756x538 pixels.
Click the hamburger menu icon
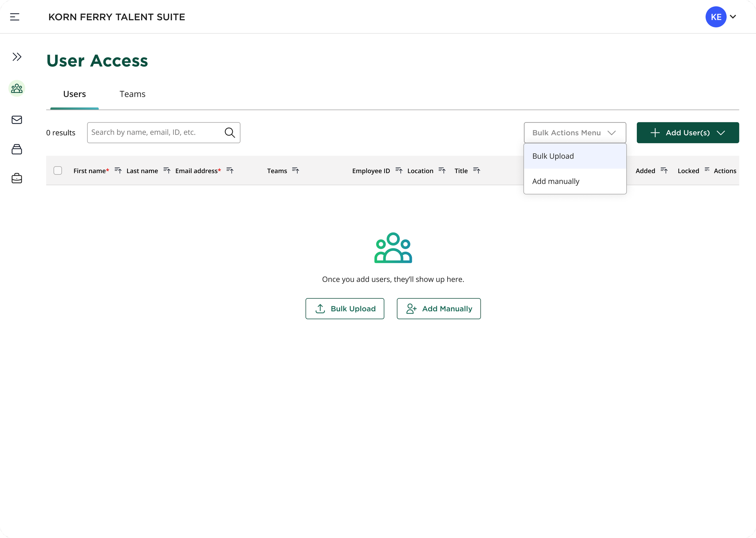coord(15,17)
